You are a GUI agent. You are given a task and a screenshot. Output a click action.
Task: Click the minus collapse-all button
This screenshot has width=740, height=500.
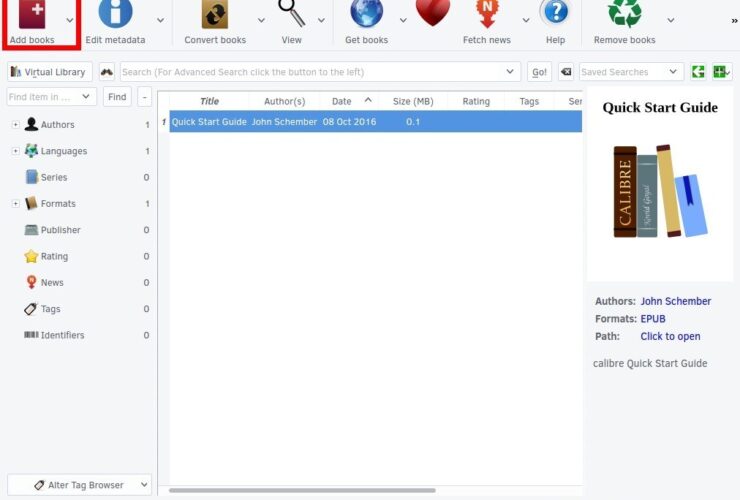coord(145,97)
